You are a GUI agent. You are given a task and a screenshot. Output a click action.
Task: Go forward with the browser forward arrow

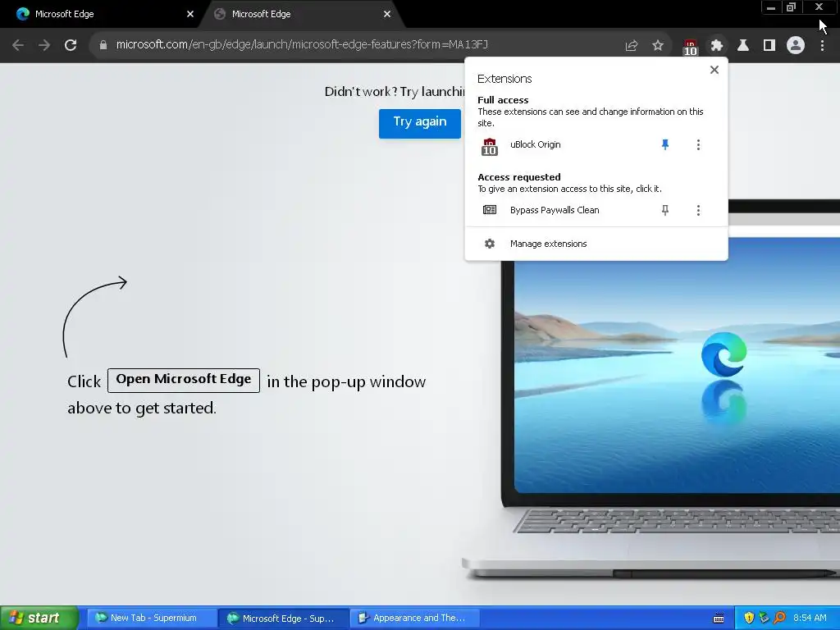[x=44, y=45]
